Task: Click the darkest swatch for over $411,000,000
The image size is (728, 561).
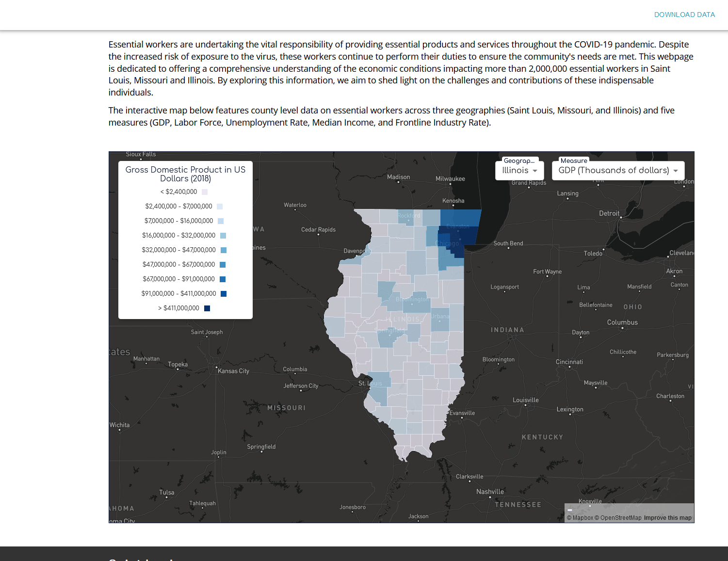Action: 207,308
